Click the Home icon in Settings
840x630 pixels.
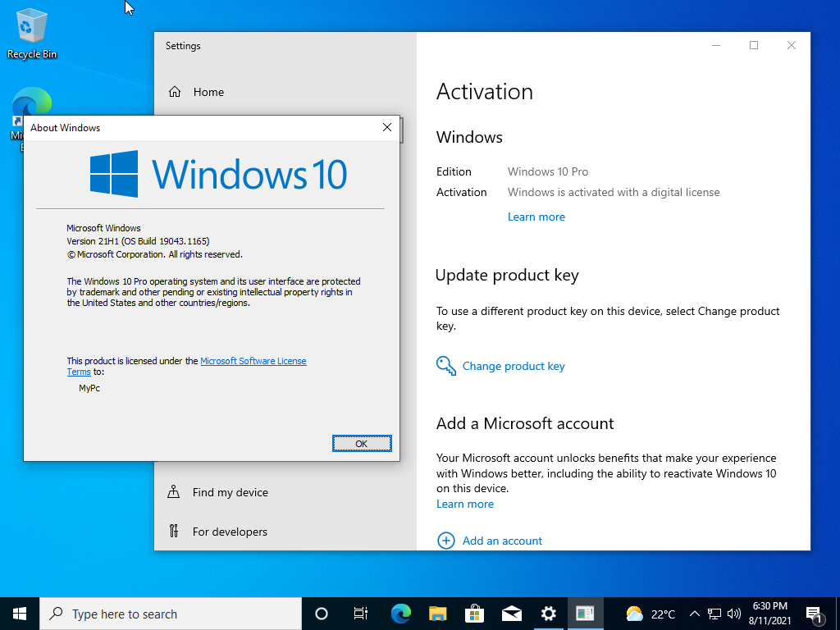[175, 92]
